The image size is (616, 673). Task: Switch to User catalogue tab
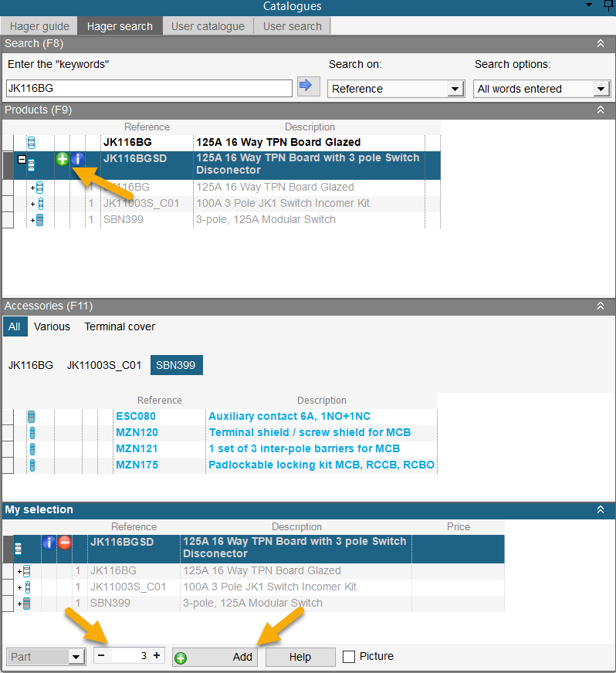[208, 26]
